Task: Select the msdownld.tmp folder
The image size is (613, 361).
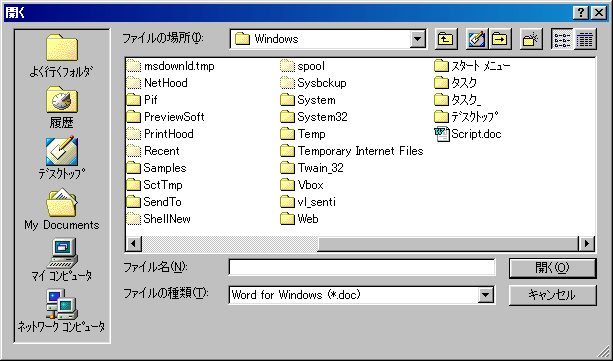Action: [x=171, y=66]
